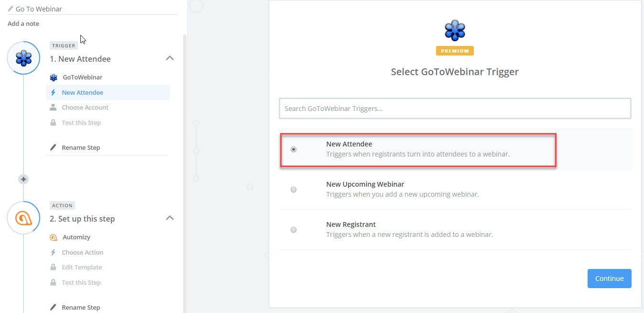Click the Search GoToWebinar Triggers field
The height and width of the screenshot is (313, 644).
[x=455, y=109]
